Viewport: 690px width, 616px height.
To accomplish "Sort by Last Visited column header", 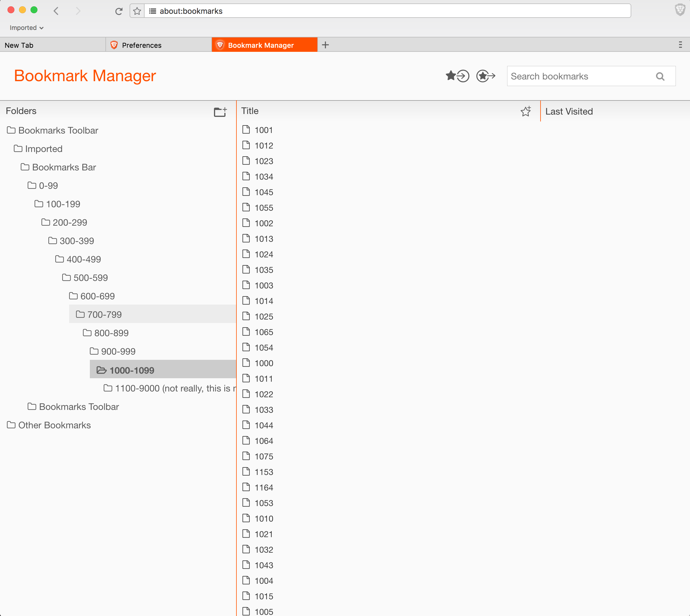I will point(569,111).
